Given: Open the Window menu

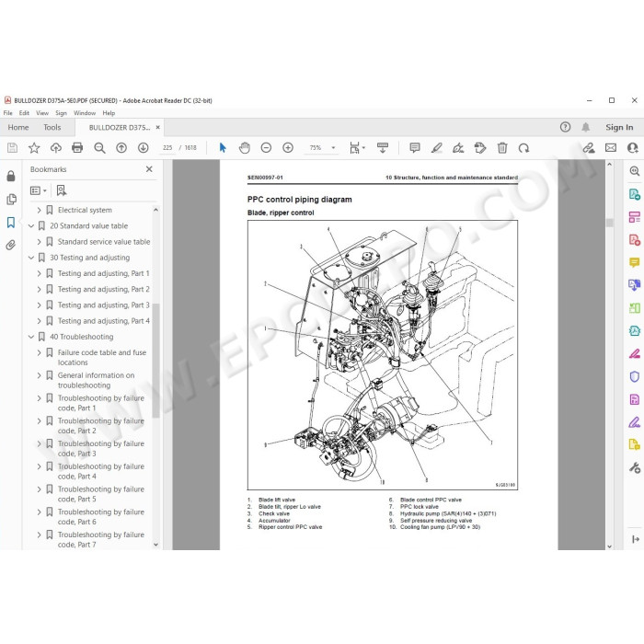Looking at the screenshot, I should click(85, 113).
